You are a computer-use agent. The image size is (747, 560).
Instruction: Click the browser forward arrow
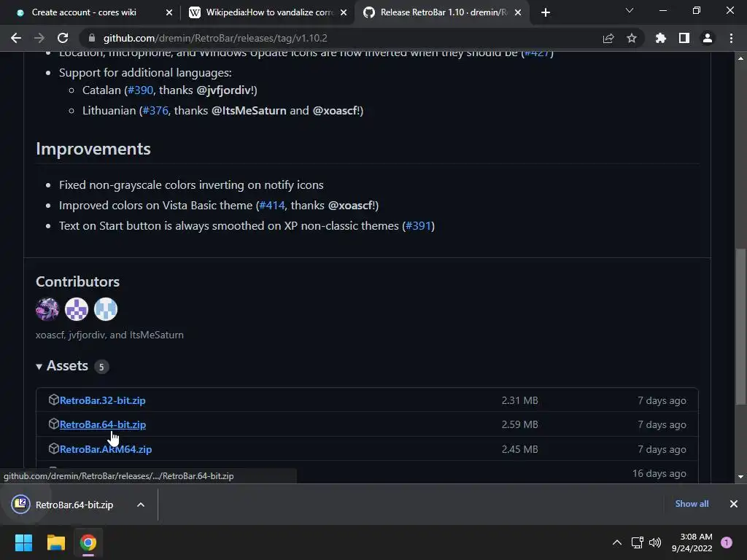tap(39, 38)
